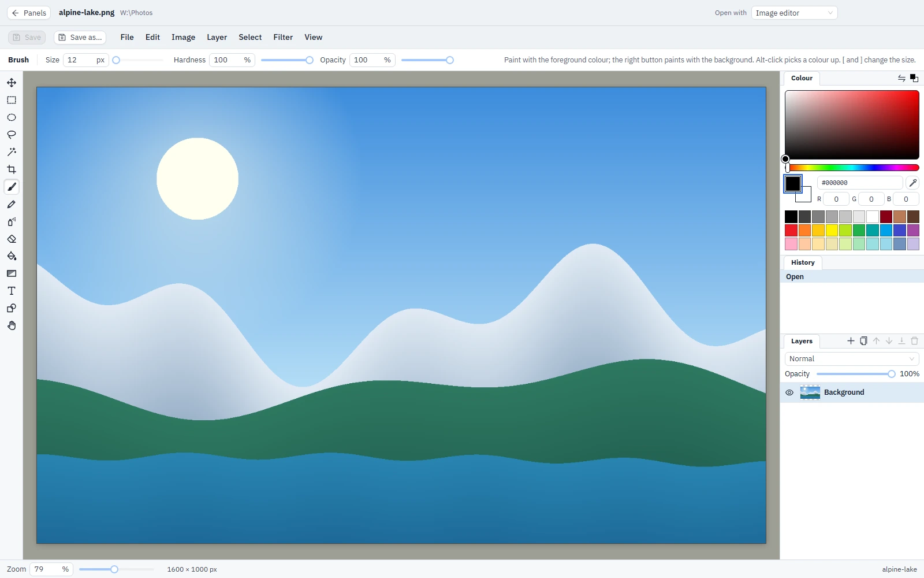Open the File menu
The width and height of the screenshot is (924, 578).
(x=127, y=37)
